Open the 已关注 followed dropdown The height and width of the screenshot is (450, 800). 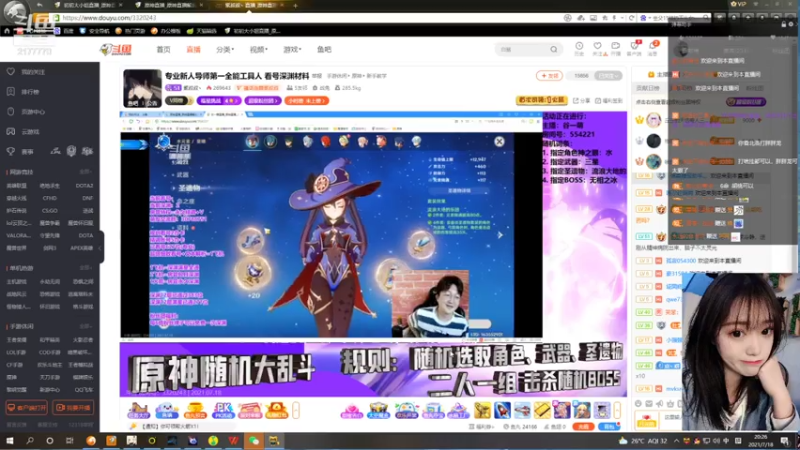pos(608,76)
